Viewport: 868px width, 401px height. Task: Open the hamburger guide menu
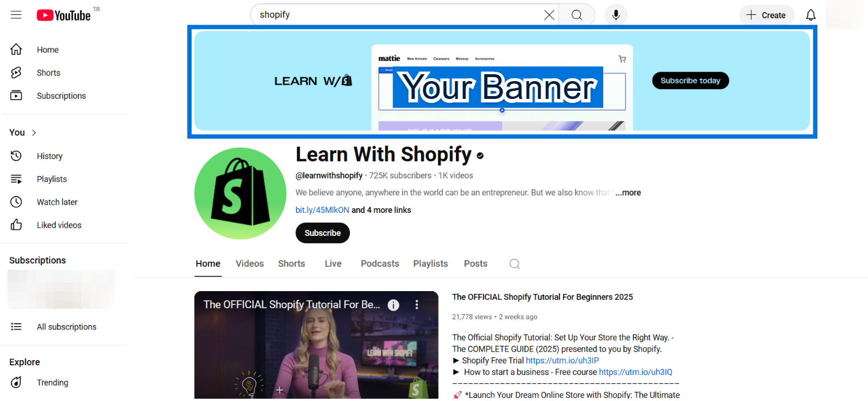click(x=16, y=15)
